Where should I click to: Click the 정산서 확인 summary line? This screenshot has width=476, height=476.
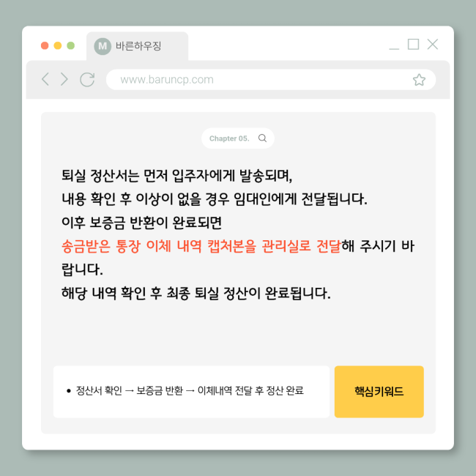[x=185, y=390]
